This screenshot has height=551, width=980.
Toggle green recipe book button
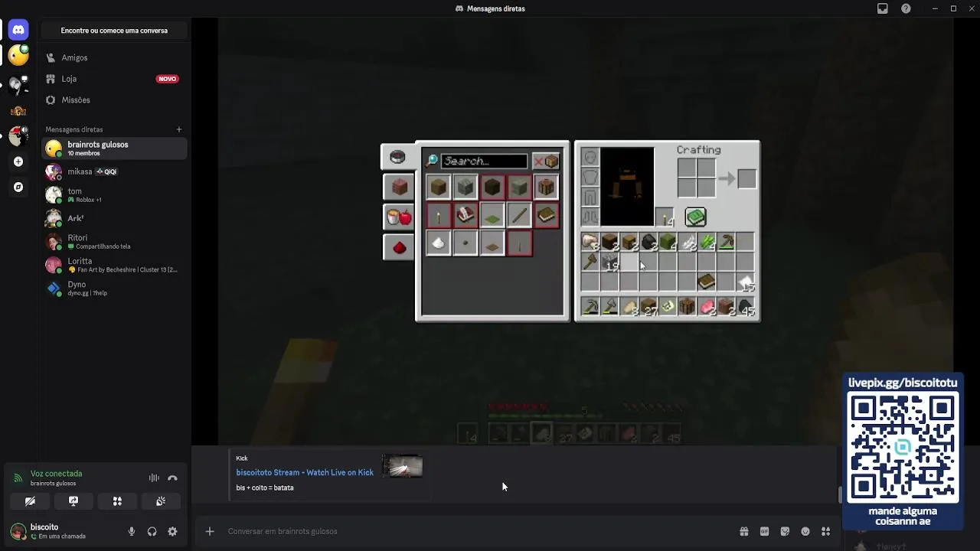pos(695,217)
